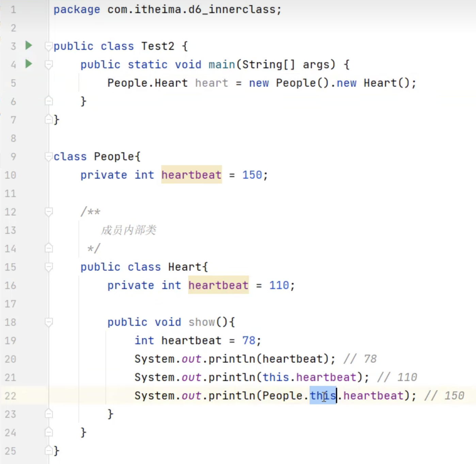Click this.heartbeat on line 21
Image resolution: width=476 pixels, height=464 pixels.
(310, 377)
